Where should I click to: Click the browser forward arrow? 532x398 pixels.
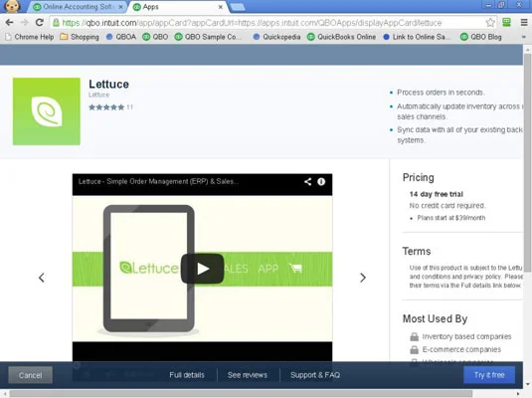(24, 23)
